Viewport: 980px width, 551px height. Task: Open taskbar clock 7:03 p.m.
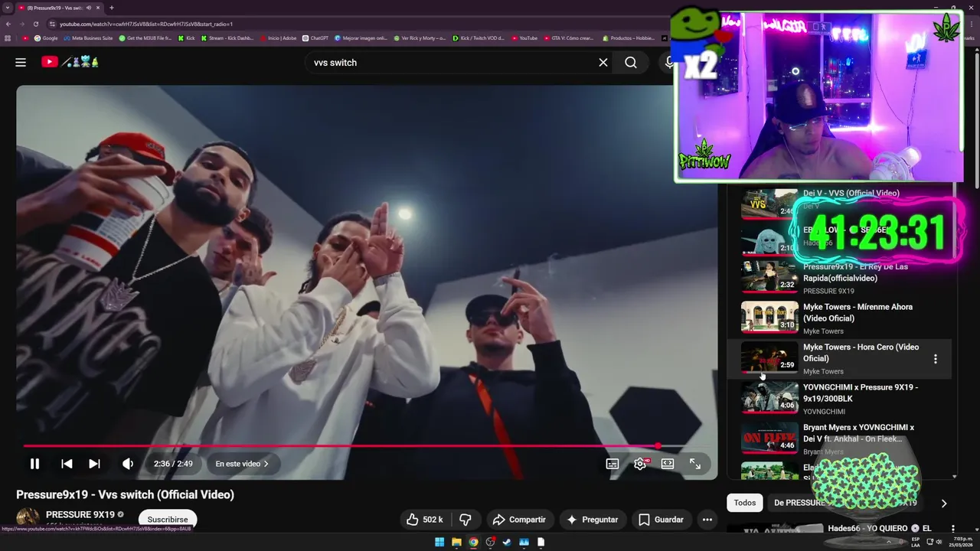tap(962, 542)
